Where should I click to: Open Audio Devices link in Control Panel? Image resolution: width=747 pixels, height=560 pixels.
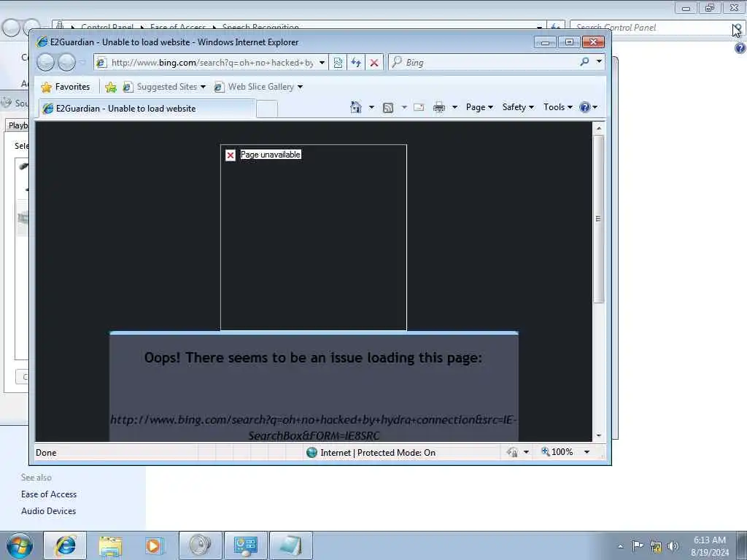[x=49, y=511]
